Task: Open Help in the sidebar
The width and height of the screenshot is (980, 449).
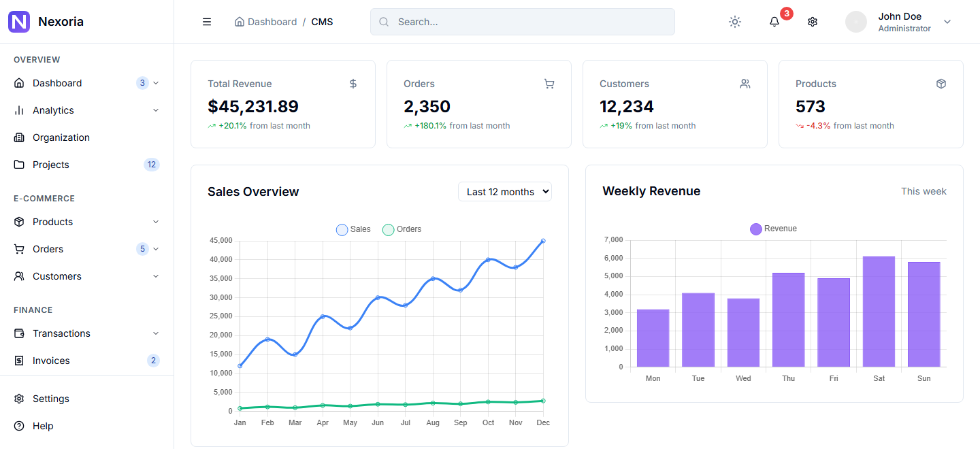Action: coord(86,426)
